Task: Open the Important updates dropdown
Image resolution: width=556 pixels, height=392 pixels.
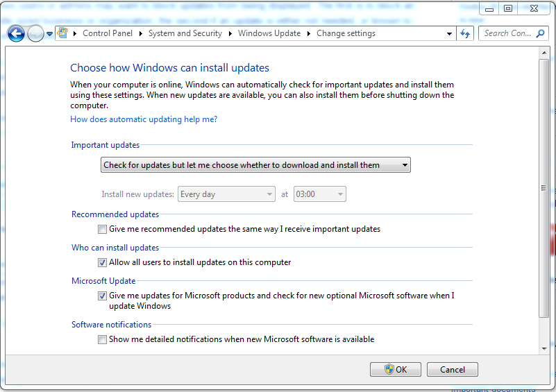Action: 255,165
